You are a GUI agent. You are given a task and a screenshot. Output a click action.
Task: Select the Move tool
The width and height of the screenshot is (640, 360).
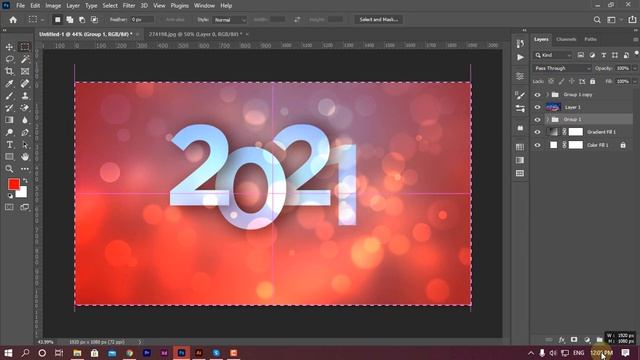pos(9,47)
